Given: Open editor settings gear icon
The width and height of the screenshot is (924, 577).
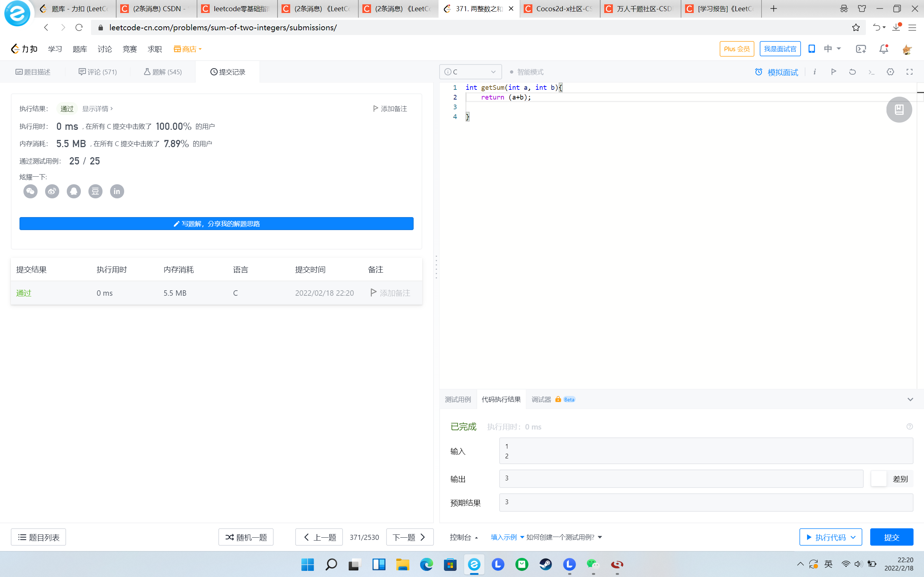Looking at the screenshot, I should tap(890, 72).
